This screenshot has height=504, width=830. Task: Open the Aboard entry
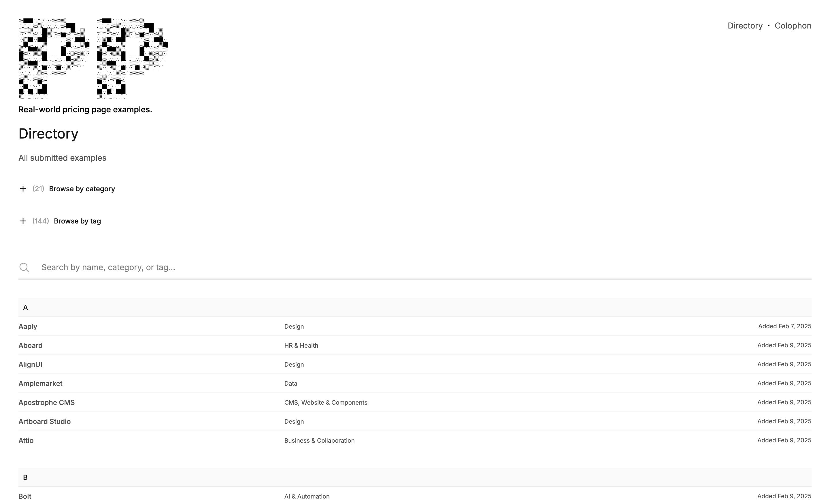[30, 345]
